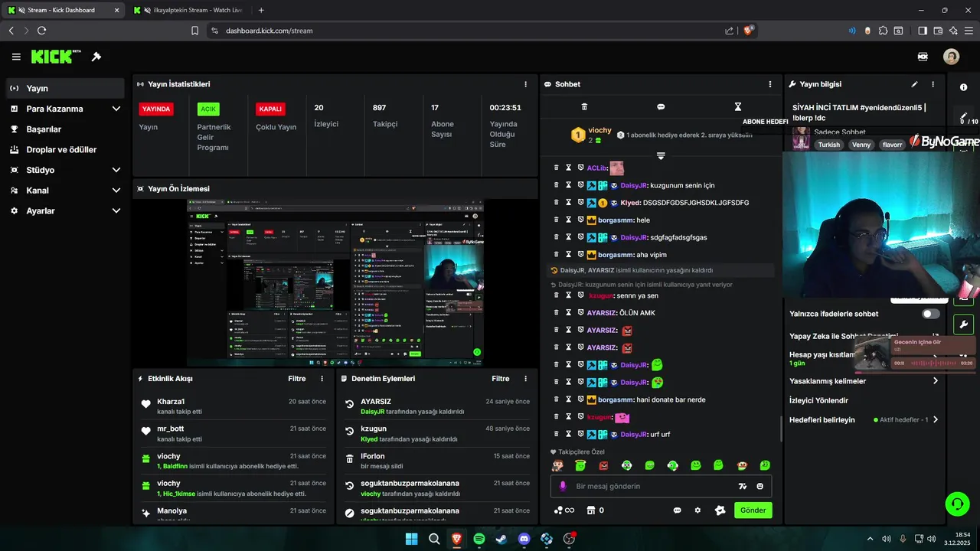The image size is (980, 551).
Task: Select Yayın in the left sidebar
Action: (x=65, y=88)
